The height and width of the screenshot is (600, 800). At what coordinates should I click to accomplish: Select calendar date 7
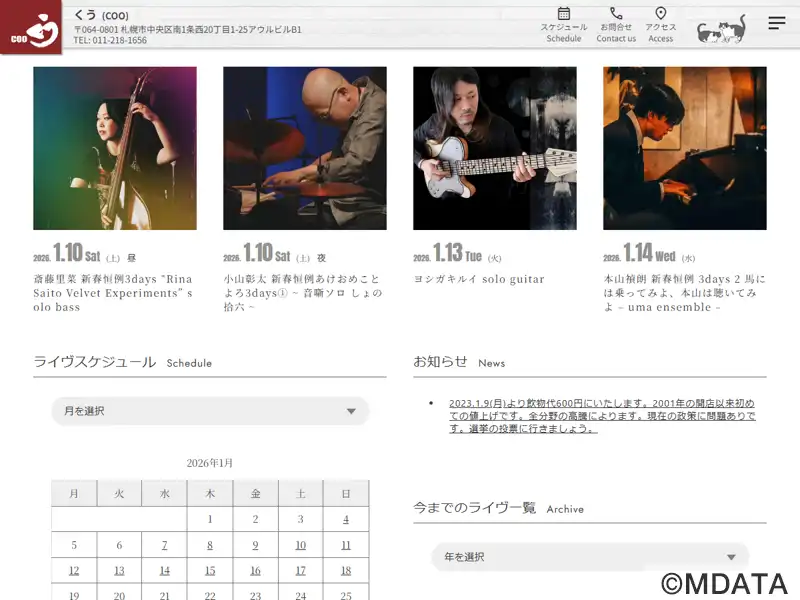[x=164, y=545]
